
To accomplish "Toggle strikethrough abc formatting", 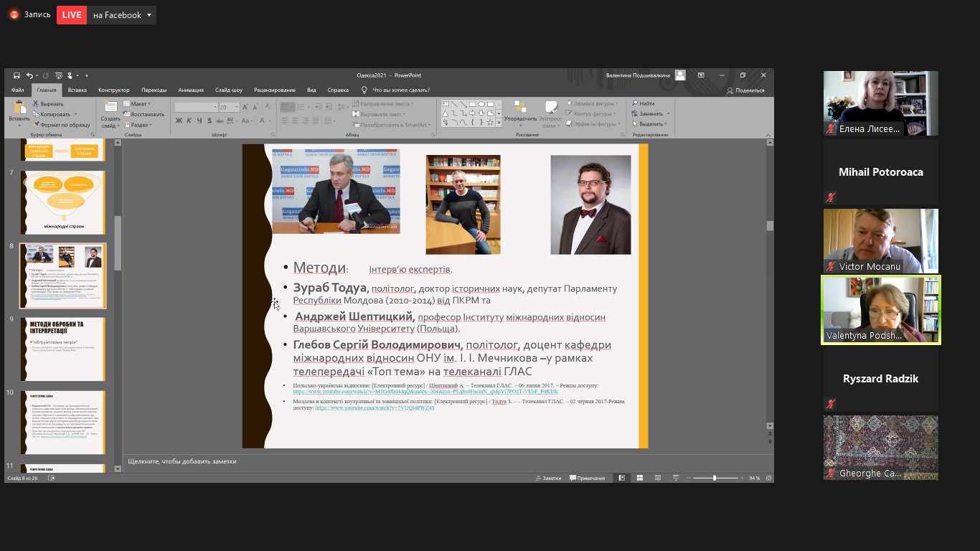I will pos(220,121).
